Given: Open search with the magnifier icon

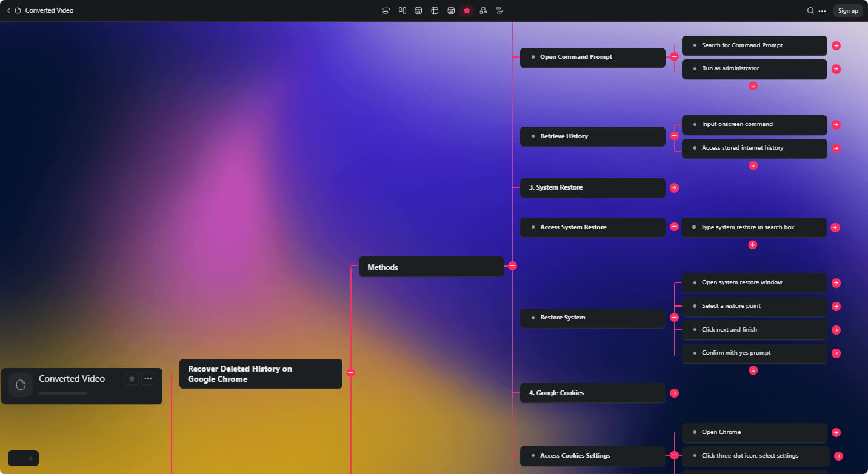Looking at the screenshot, I should 810,10.
